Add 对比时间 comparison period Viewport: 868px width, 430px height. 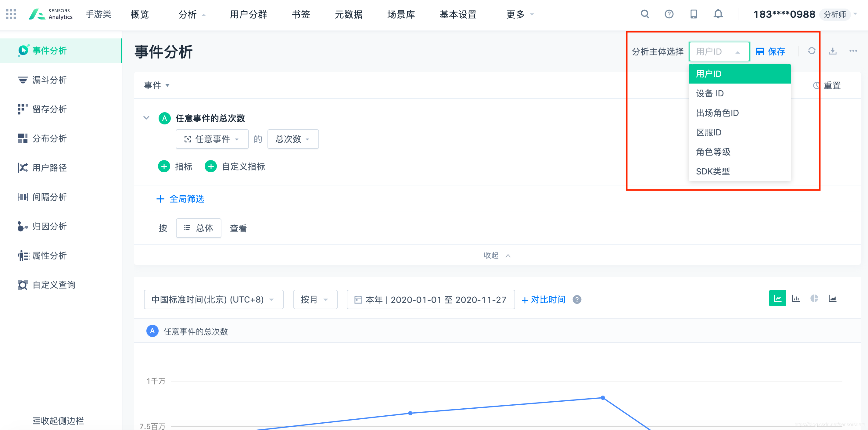coord(543,299)
